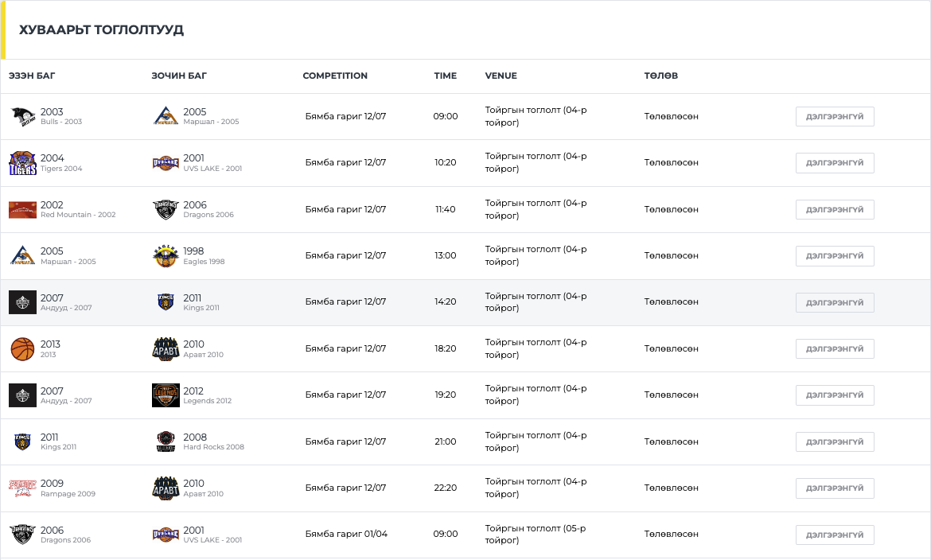Open the Red Mountain 2002 team logo
Screen dimensions: 931x560
23,210
